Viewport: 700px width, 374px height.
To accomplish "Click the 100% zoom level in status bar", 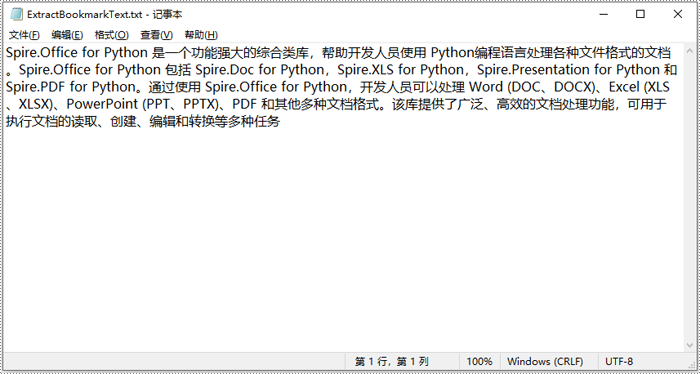I will click(479, 362).
